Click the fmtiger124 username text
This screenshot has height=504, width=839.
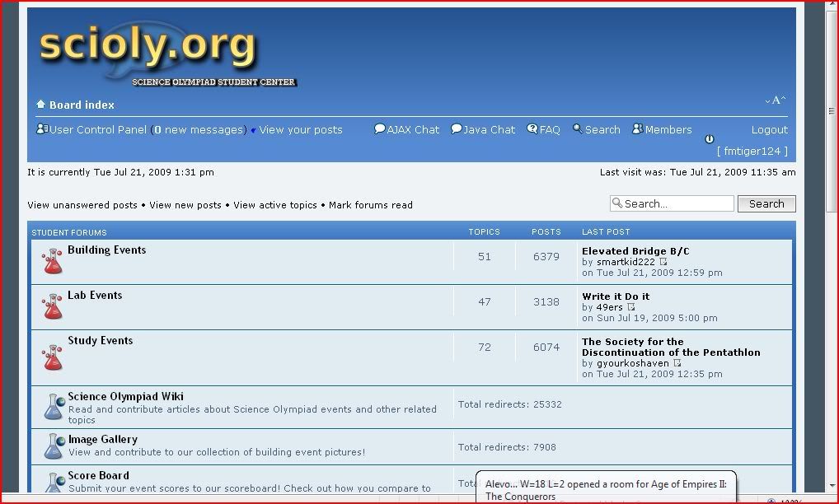click(x=752, y=152)
